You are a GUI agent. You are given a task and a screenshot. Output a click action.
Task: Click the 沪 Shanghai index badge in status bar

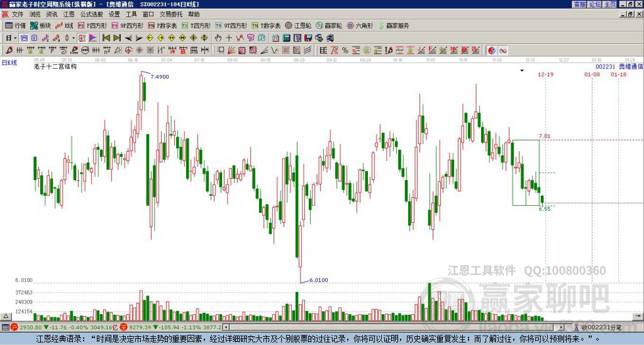[14, 327]
